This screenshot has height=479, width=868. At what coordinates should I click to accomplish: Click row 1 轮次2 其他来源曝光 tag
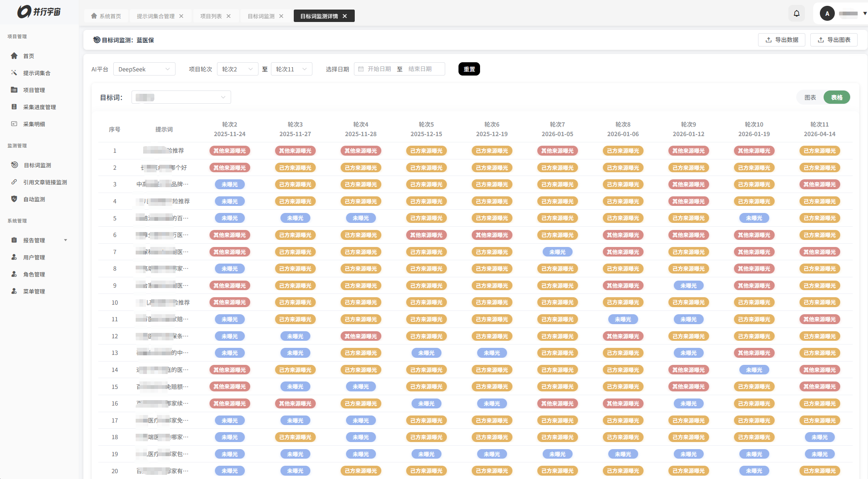pos(230,151)
